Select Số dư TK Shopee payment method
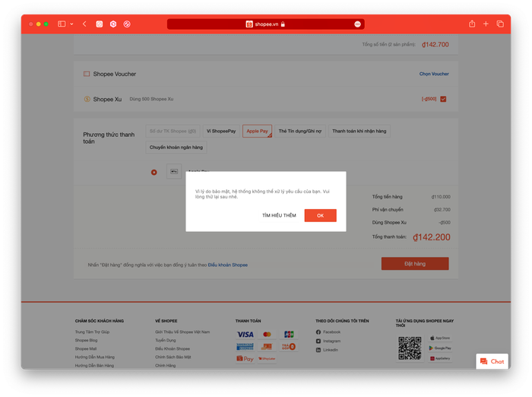Viewport: 532px width, 397px height. coord(173,131)
